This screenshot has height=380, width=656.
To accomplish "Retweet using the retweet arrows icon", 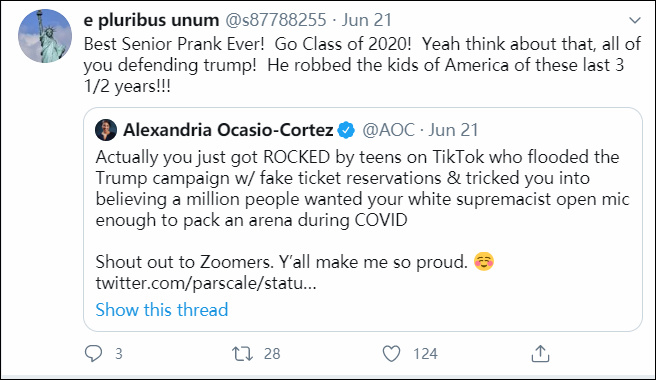I will pyautogui.click(x=243, y=354).
